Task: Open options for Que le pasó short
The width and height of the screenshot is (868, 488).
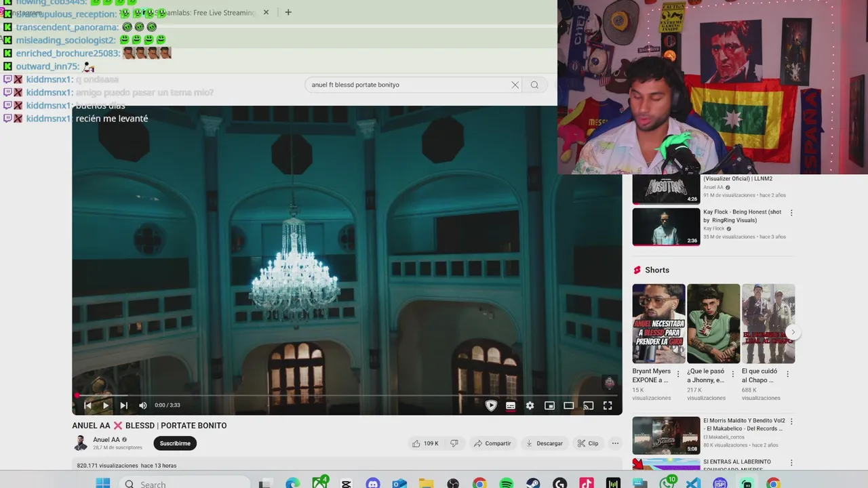Action: click(x=732, y=374)
